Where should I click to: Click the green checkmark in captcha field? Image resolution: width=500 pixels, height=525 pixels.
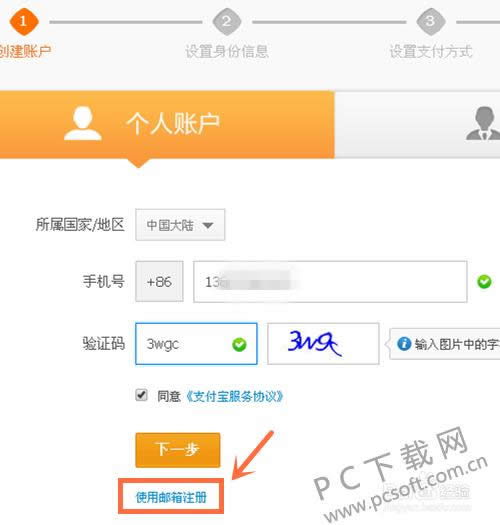tap(239, 345)
